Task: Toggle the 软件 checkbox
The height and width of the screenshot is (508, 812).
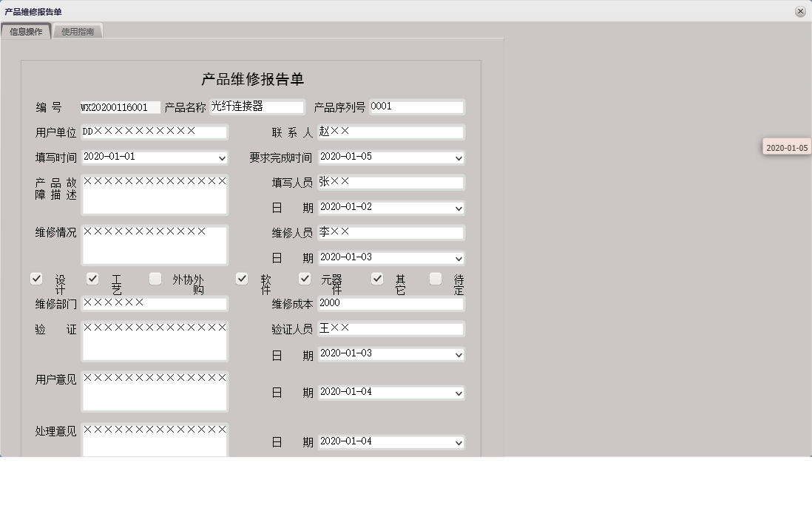Action: 241,278
